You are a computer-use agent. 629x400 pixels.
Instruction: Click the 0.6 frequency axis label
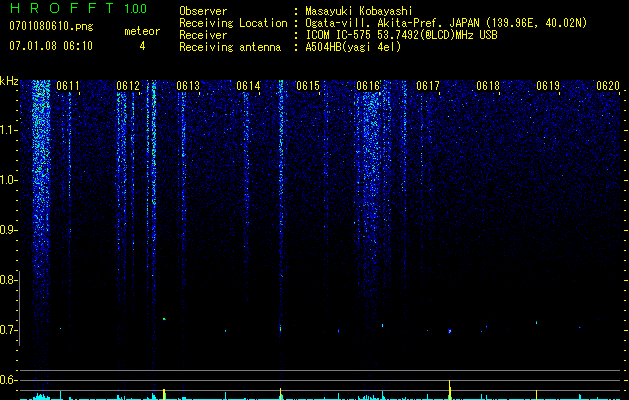coord(8,380)
